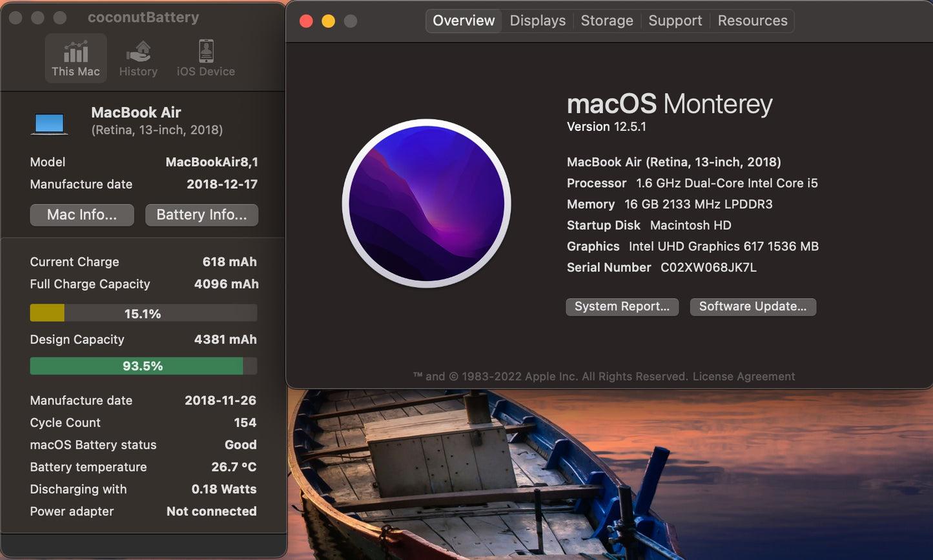Open the History view in coconutBattery
The width and height of the screenshot is (933, 560).
(138, 58)
